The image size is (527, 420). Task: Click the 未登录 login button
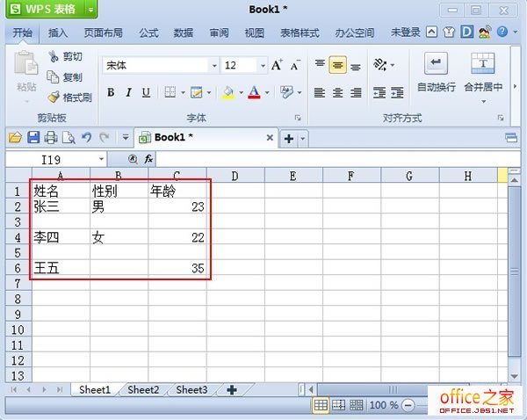(x=405, y=33)
